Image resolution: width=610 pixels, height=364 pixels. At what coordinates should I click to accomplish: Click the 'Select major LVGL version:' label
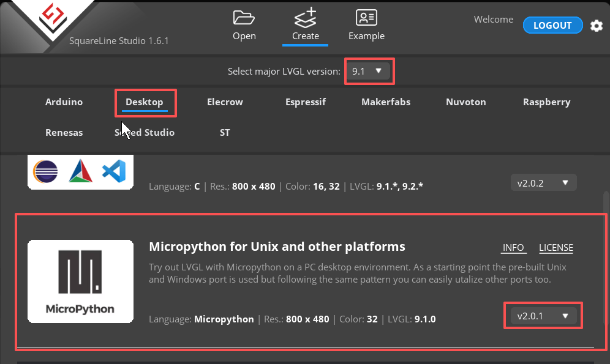284,72
